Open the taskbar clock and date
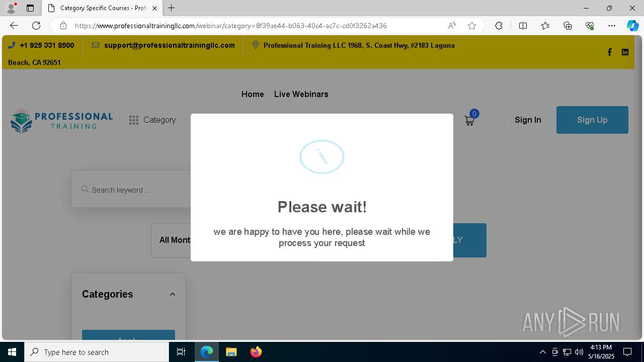Viewport: 644px width, 362px height. click(601, 352)
